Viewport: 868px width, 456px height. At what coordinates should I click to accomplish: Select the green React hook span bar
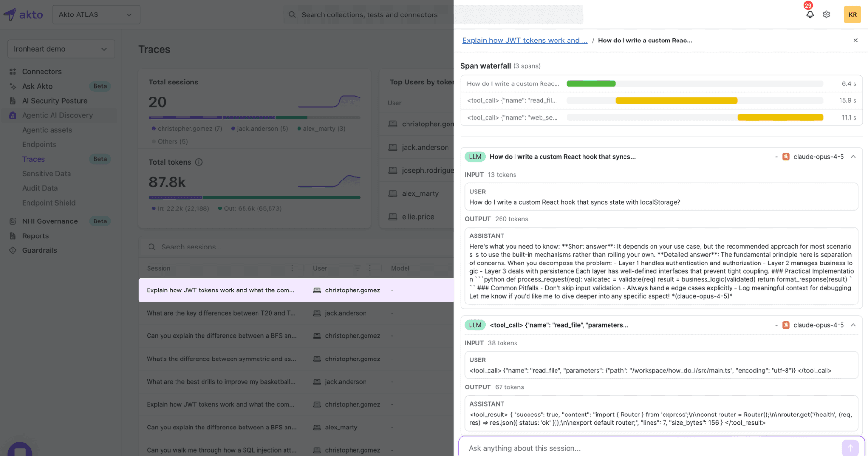tap(591, 83)
